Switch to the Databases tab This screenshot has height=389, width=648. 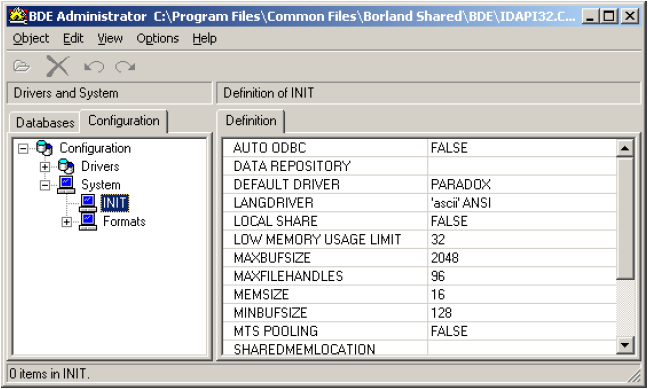point(45,122)
